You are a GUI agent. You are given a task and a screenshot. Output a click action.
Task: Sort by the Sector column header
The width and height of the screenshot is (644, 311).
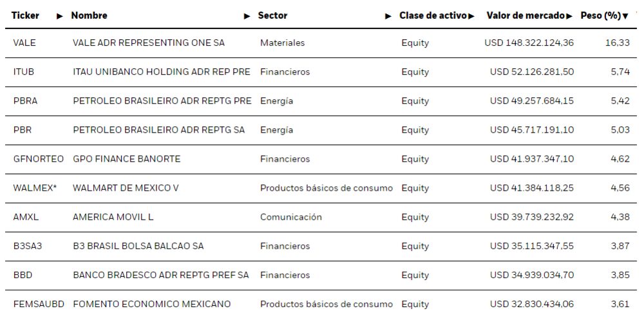(272, 15)
